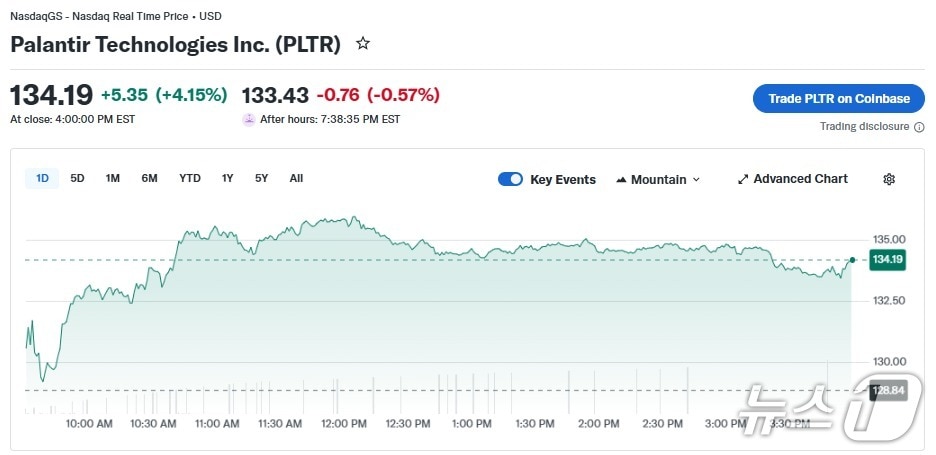Image resolution: width=936 pixels, height=455 pixels.
Task: Toggle the Key Events switch
Action: pos(510,179)
